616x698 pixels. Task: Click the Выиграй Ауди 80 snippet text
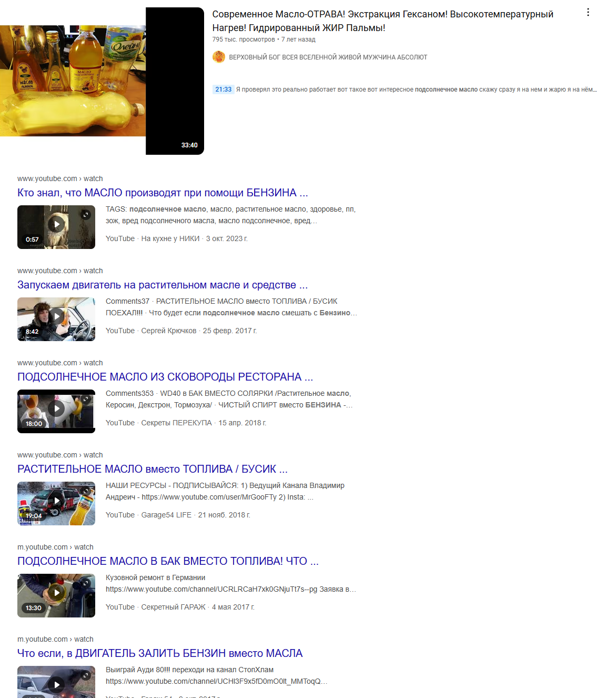189,670
